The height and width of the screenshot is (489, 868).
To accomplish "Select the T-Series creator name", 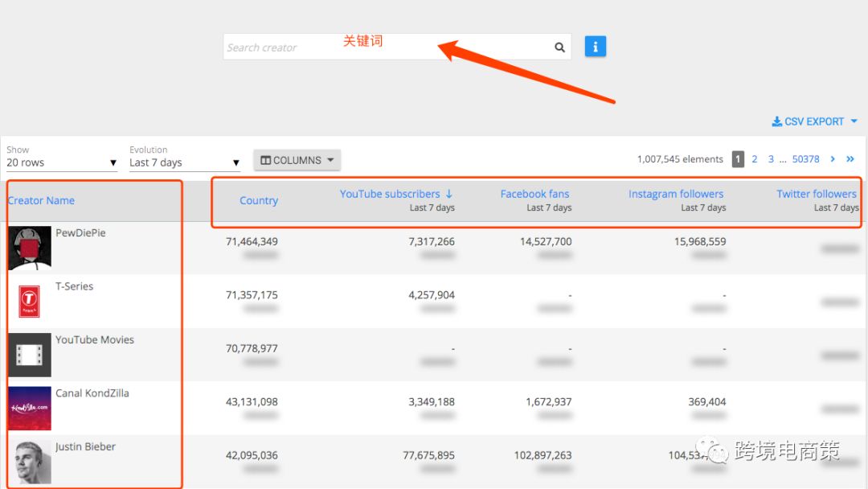I will (74, 286).
